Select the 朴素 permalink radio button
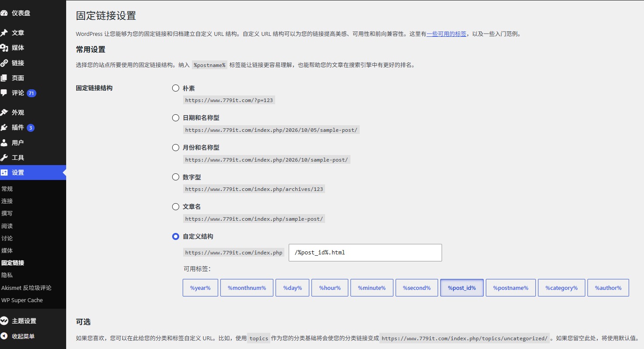 point(176,88)
